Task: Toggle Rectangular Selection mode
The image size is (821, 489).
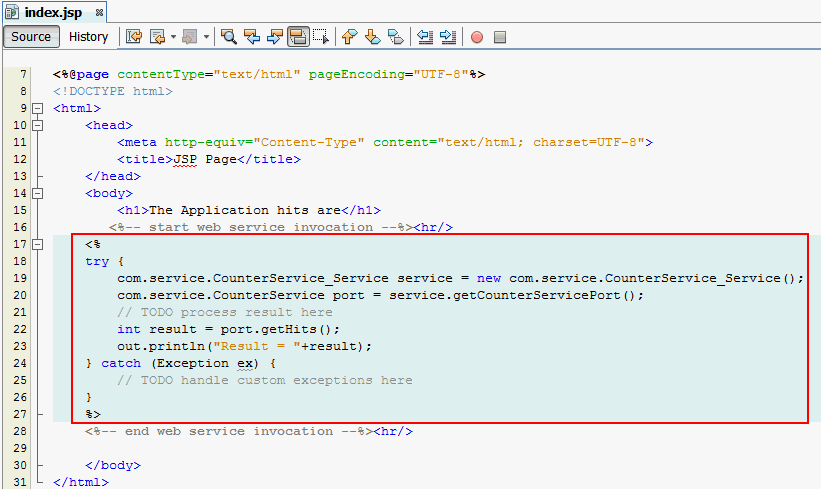Action: pos(321,37)
